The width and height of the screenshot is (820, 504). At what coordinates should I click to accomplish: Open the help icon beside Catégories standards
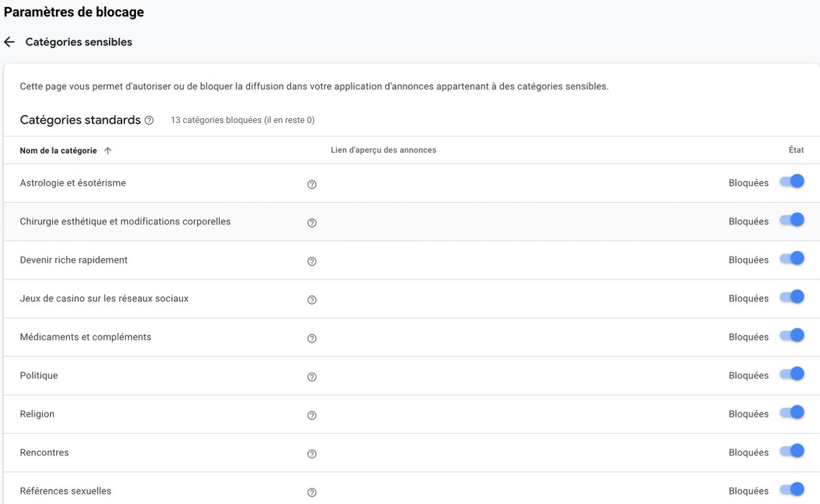(149, 120)
